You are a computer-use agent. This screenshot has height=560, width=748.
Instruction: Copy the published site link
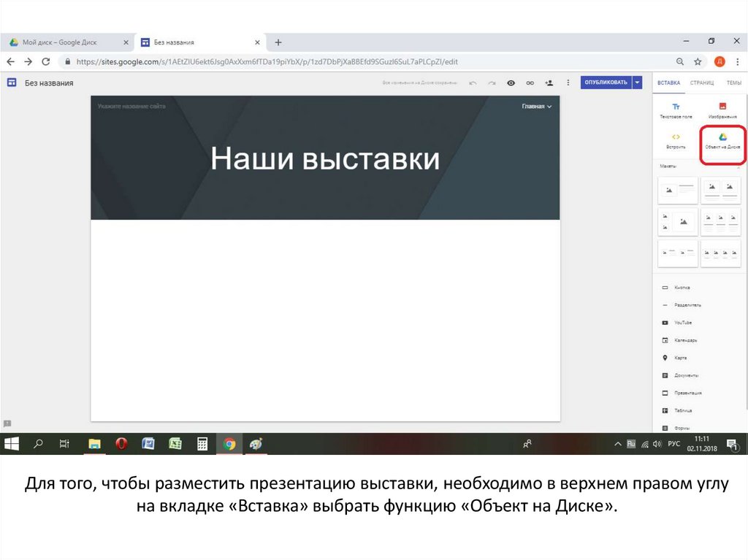tap(530, 83)
